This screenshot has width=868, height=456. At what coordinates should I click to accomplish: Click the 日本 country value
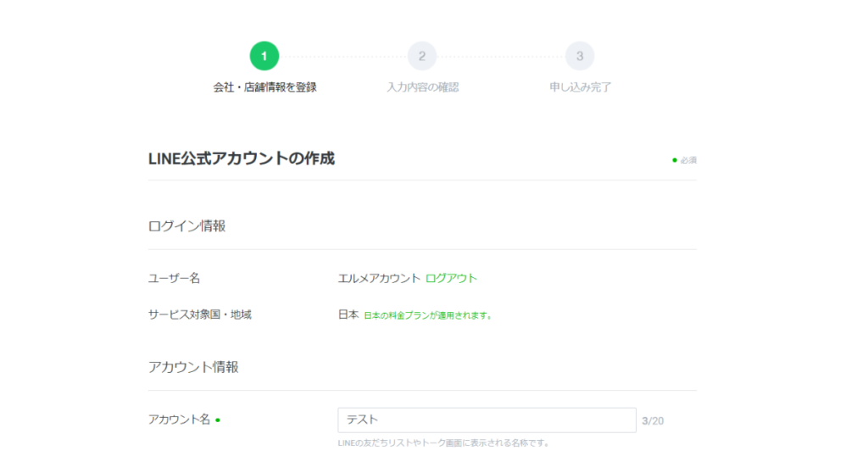tap(348, 315)
